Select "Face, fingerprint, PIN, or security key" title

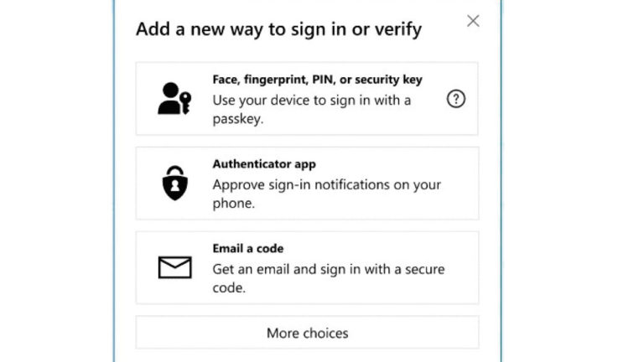pos(317,80)
